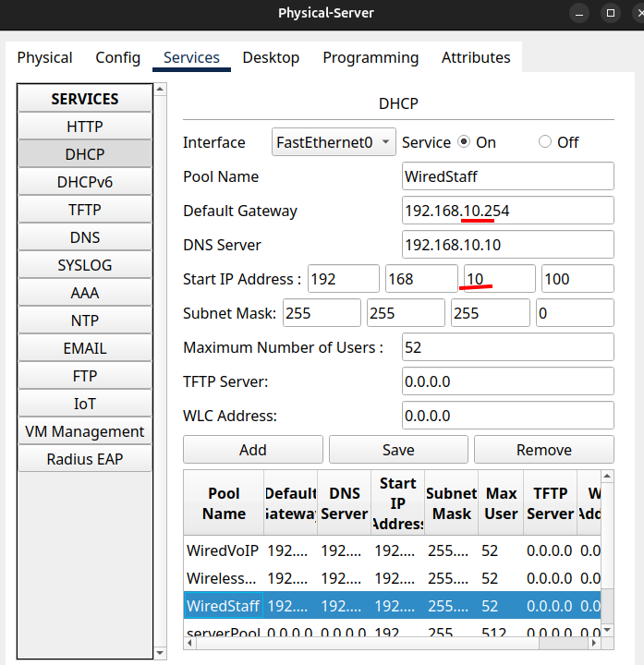Switch to the Programming tab
The image size is (644, 665).
click(371, 57)
